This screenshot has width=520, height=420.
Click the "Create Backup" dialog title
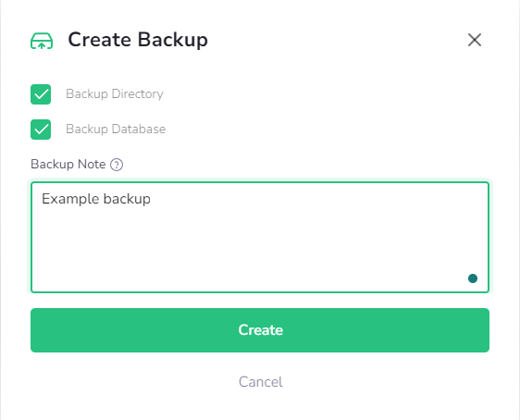point(138,40)
